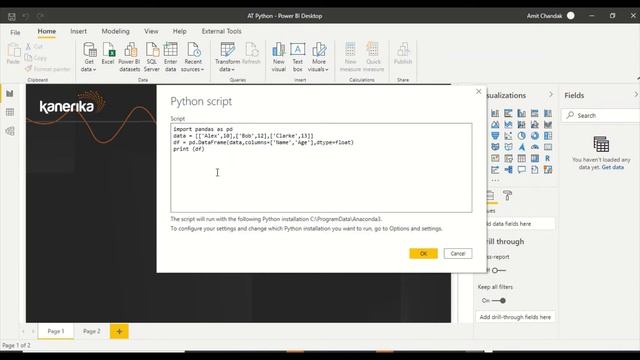The image size is (640, 360).
Task: Select the Scatter chart visual
Action: coord(508,136)
